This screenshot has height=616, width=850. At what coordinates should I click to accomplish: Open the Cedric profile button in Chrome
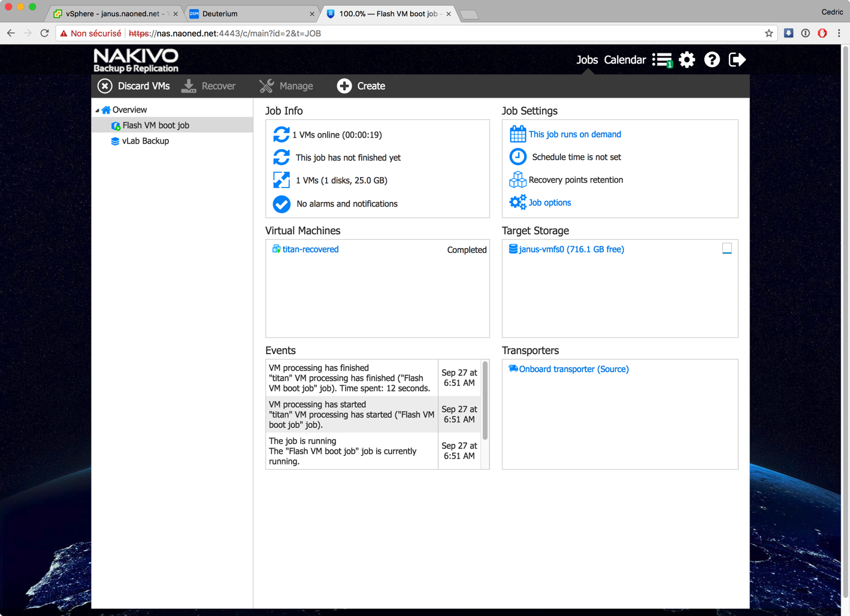pyautogui.click(x=832, y=12)
